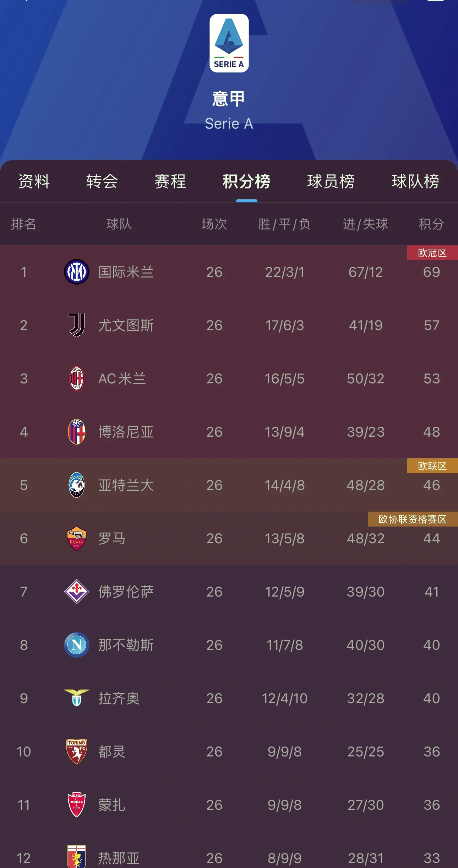Tap the Lazio eagle crest

pyautogui.click(x=76, y=697)
